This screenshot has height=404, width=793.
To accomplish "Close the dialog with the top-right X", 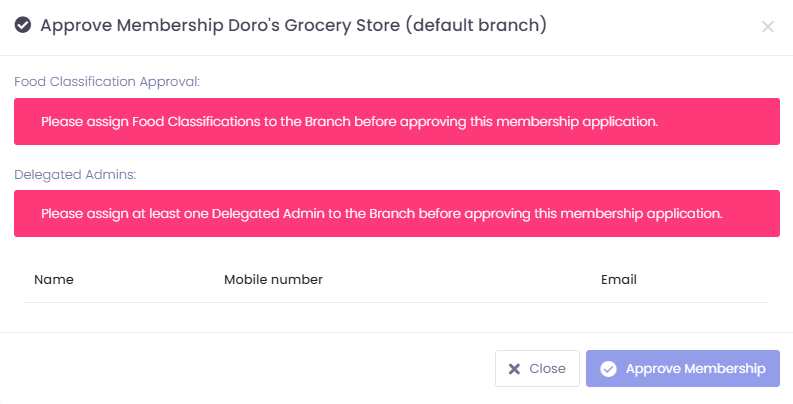I will (768, 26).
